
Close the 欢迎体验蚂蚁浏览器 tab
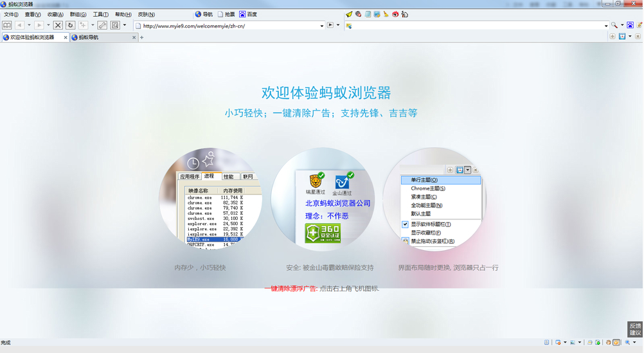point(66,37)
